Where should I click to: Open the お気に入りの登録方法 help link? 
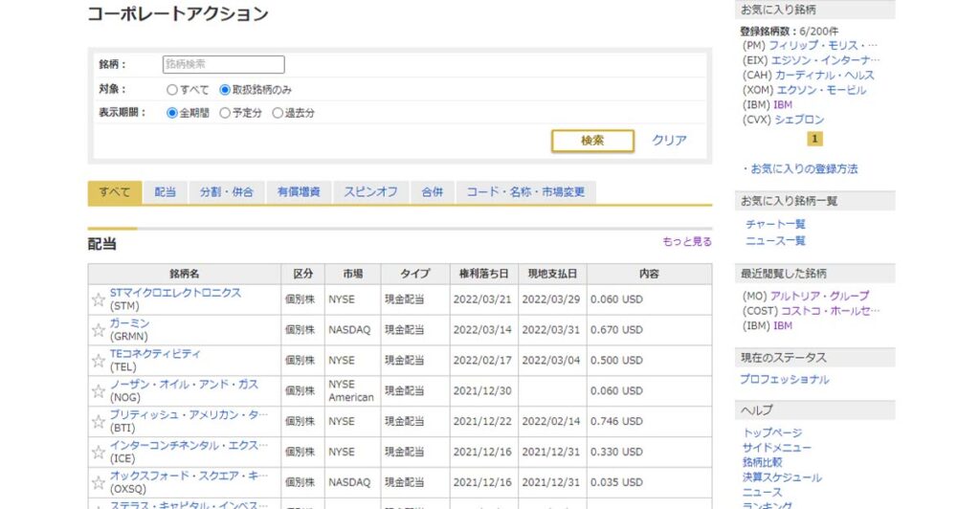(804, 169)
